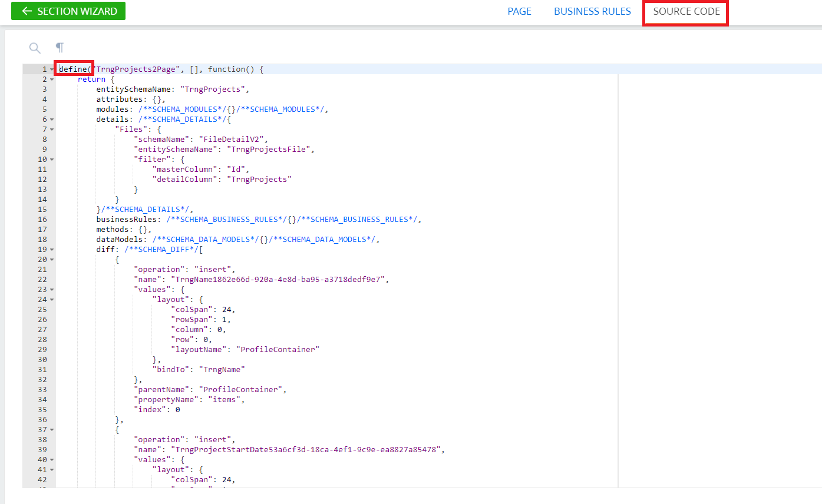Image resolution: width=822 pixels, height=504 pixels.
Task: Click entitySchemaName value "TrngProjects" on line 3
Action: (x=213, y=89)
